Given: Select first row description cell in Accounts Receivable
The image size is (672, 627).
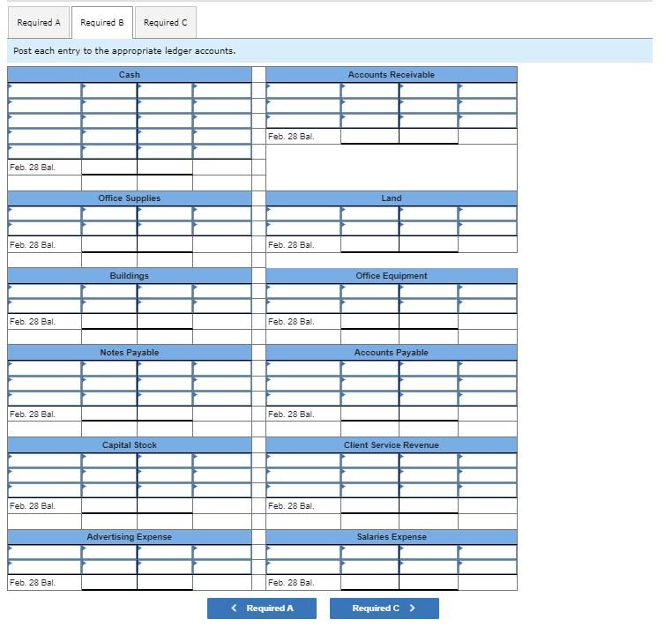Looking at the screenshot, I should tap(303, 91).
